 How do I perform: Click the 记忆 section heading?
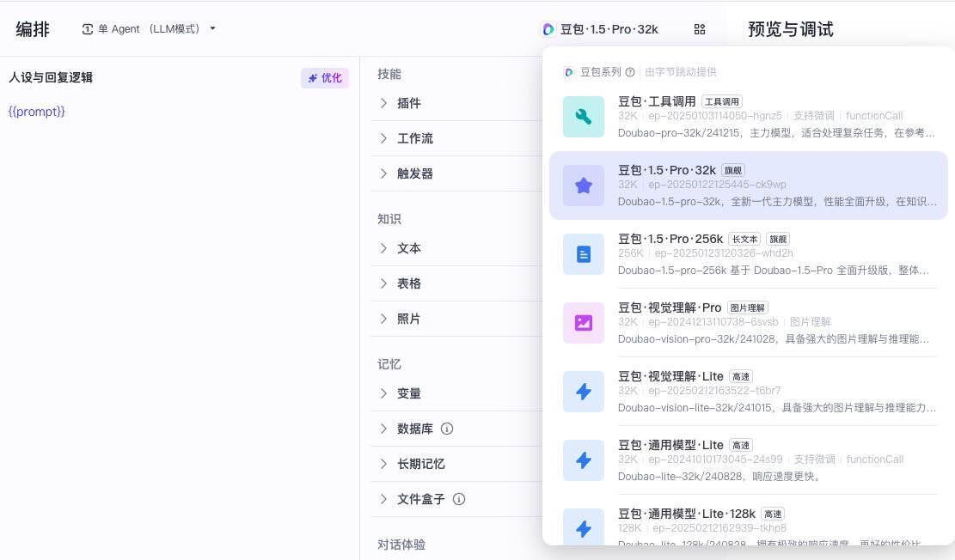(x=389, y=364)
